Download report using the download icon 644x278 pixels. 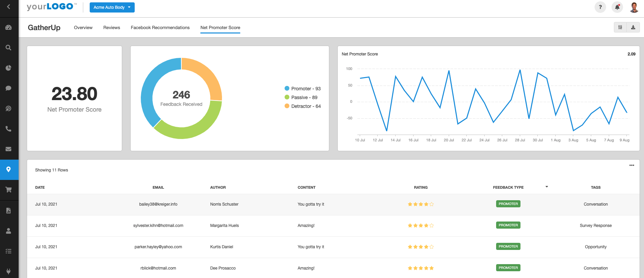point(633,27)
